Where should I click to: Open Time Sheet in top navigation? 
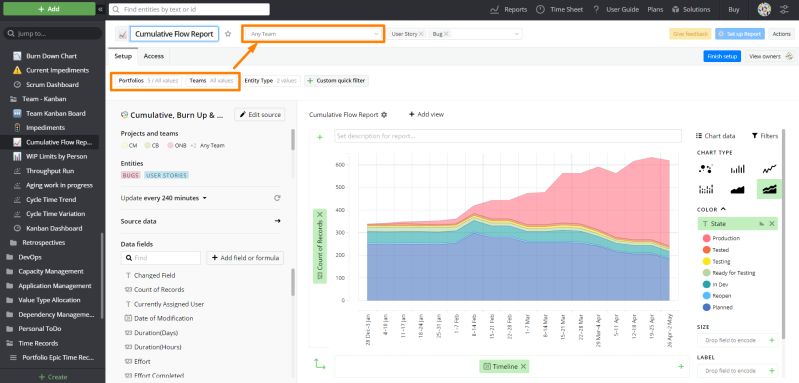(x=560, y=9)
